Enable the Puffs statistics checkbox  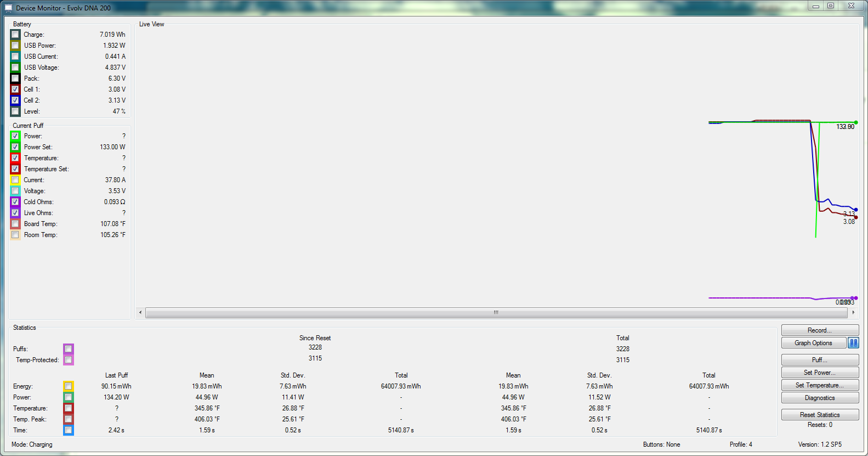69,349
